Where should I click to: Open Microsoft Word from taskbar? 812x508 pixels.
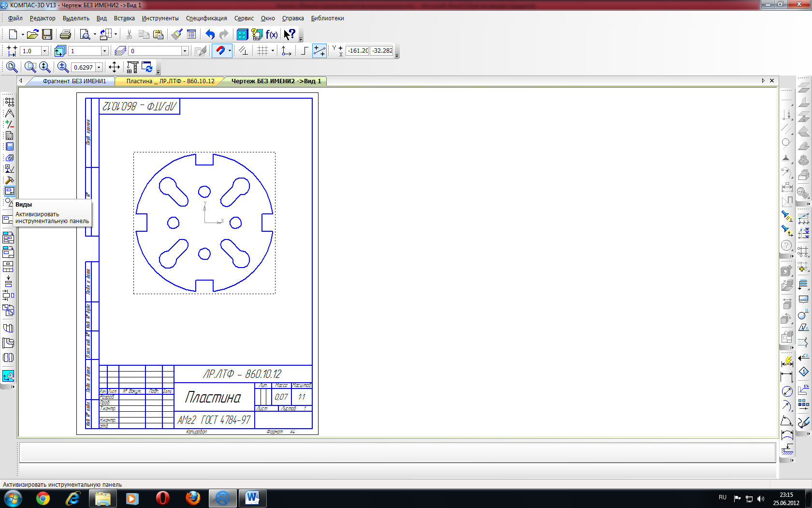pos(252,498)
